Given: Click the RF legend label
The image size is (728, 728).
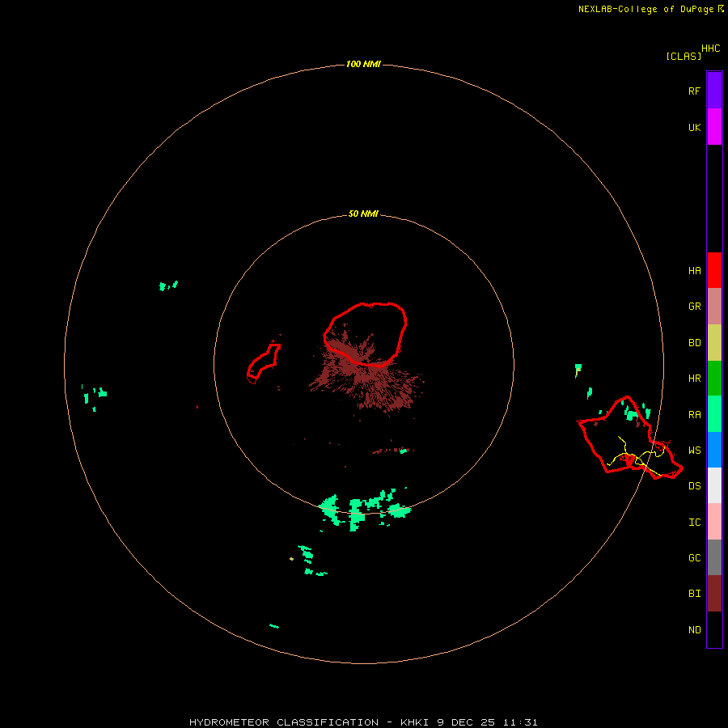Looking at the screenshot, I should pos(694,91).
